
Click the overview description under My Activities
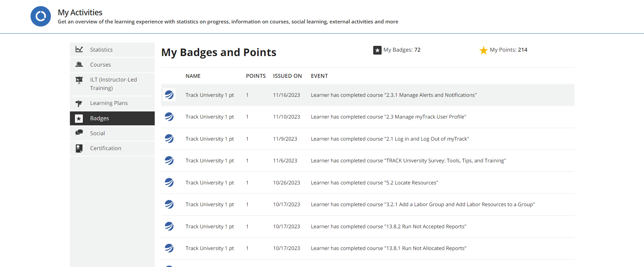pyautogui.click(x=228, y=22)
